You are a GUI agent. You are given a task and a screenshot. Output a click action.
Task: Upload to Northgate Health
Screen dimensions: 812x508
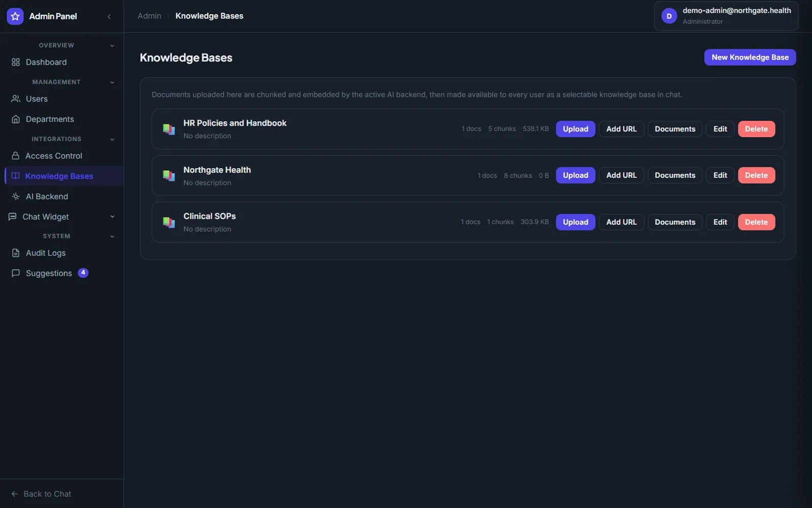576,175
